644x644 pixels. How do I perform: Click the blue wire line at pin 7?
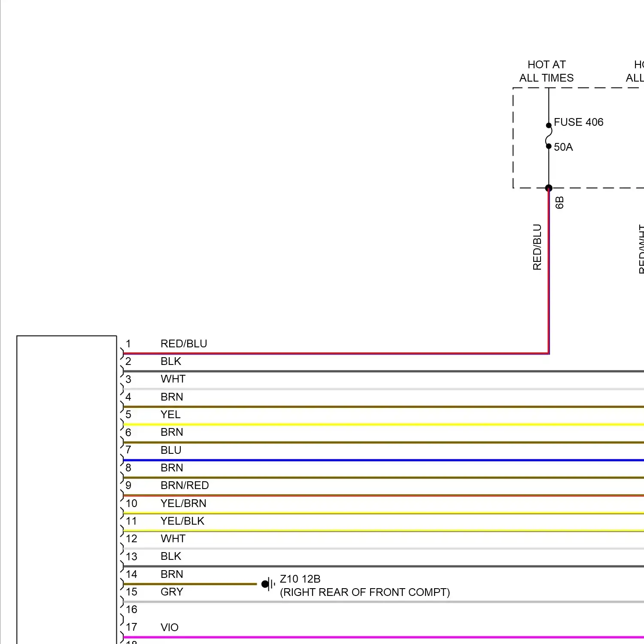tap(383, 460)
